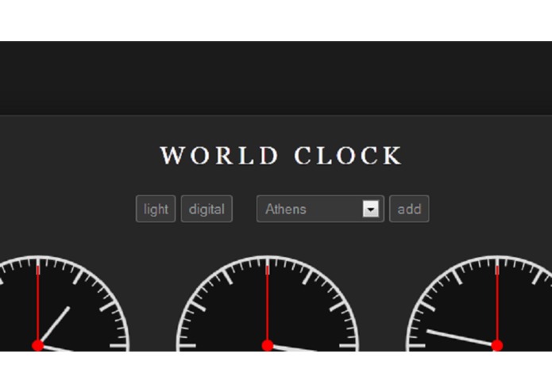Viewport: 552px width, 392px height.
Task: Switch to the light theme button
Action: [x=156, y=209]
